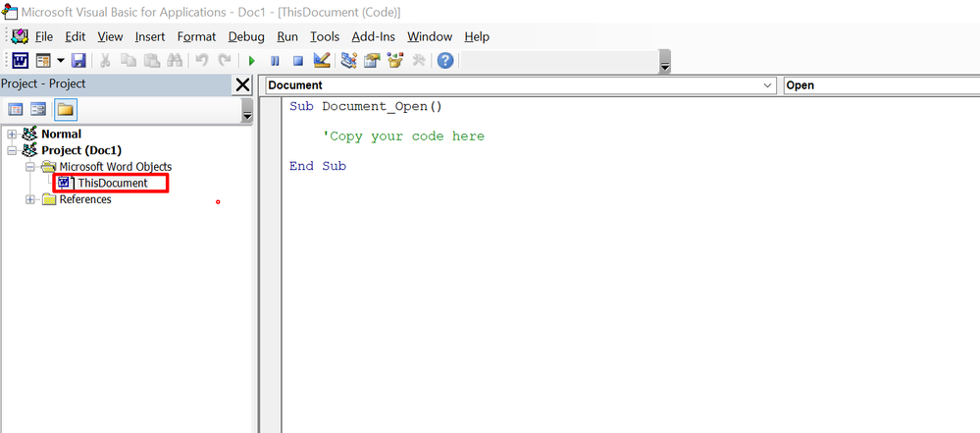Click View Code icon in Project pane

click(x=16, y=110)
